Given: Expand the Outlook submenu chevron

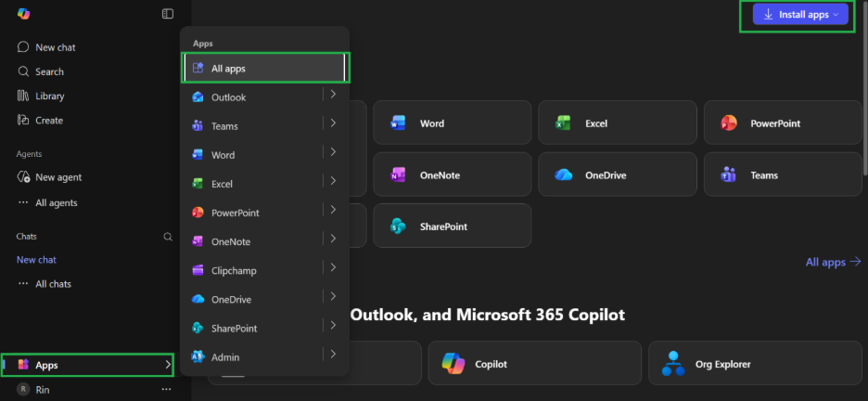Looking at the screenshot, I should tap(333, 94).
